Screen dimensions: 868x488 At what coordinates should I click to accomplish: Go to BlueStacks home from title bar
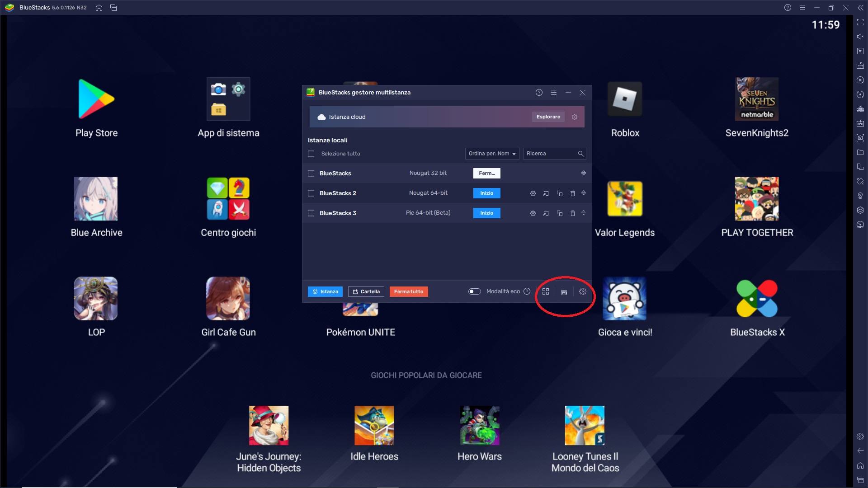(99, 8)
